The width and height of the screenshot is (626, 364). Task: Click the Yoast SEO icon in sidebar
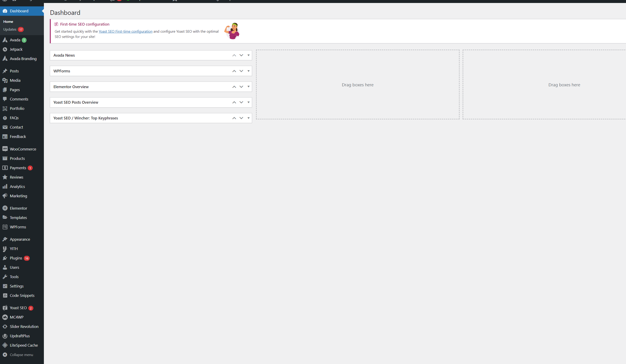(5, 308)
